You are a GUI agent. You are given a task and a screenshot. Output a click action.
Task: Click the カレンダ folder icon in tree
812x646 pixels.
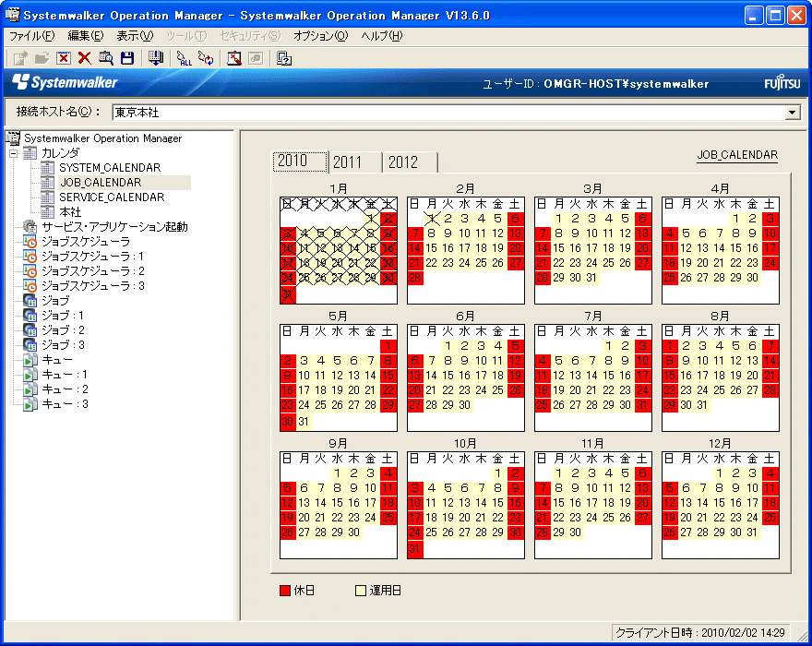30,153
